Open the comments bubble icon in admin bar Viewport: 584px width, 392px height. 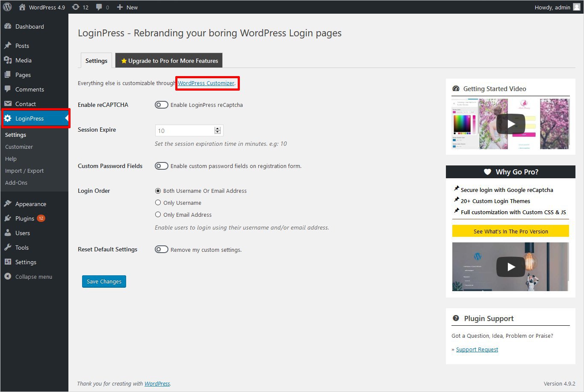pos(102,7)
